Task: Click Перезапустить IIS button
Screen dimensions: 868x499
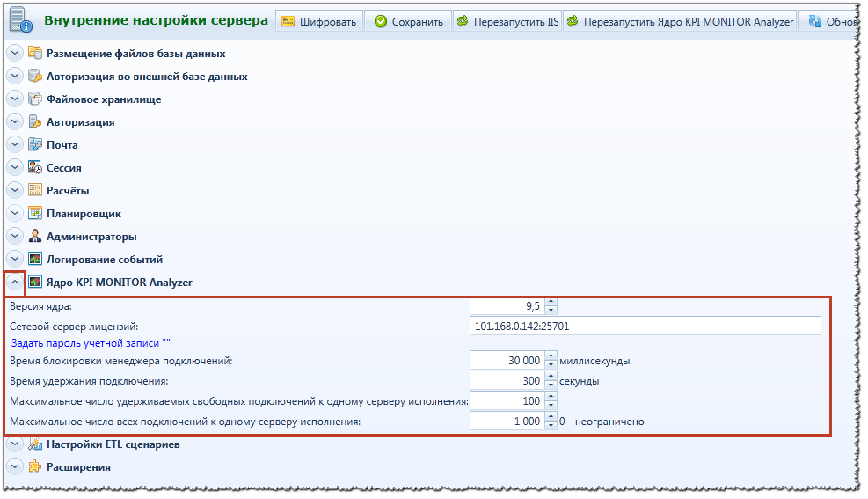Action: 507,22
